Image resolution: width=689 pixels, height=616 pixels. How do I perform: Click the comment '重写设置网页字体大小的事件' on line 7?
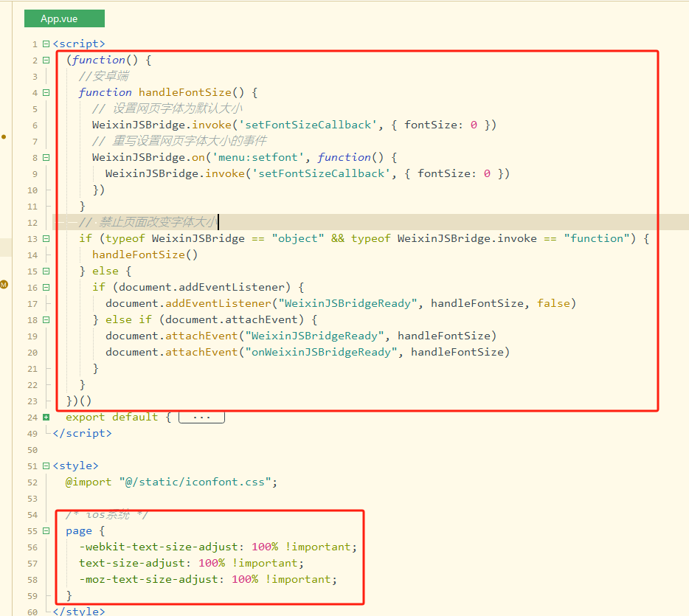190,141
